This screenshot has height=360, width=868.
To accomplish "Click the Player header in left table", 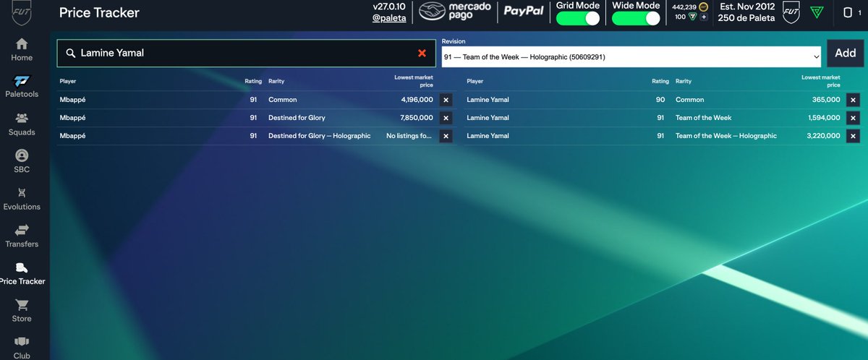I will (x=68, y=82).
